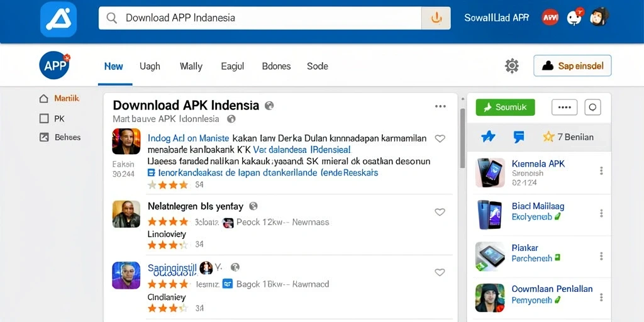The width and height of the screenshot is (644, 322).
Task: Like the Indog Arl on Maniste post
Action: [x=440, y=138]
